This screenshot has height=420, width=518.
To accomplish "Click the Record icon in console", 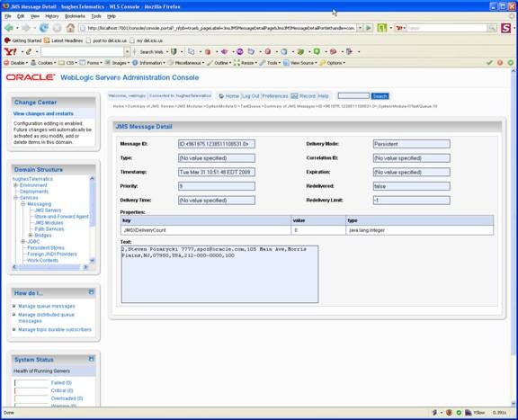I will click(294, 96).
